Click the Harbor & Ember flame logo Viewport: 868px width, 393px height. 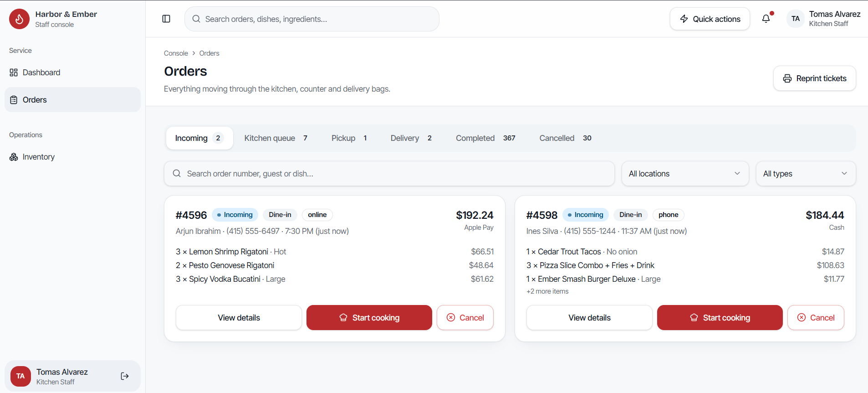tap(19, 19)
